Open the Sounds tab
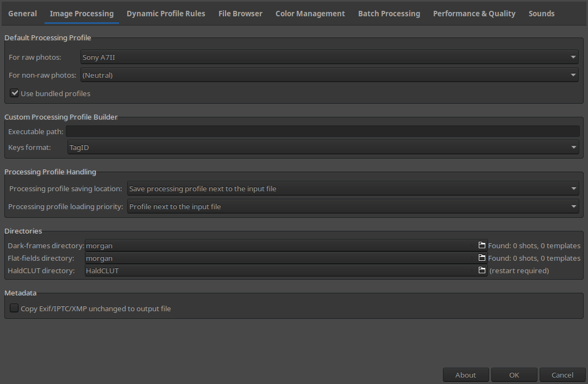 (x=541, y=14)
